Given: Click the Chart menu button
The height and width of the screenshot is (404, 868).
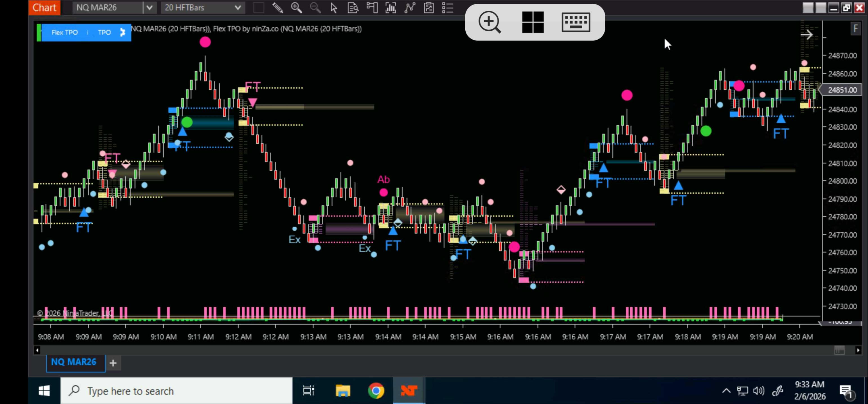Looking at the screenshot, I should (44, 7).
